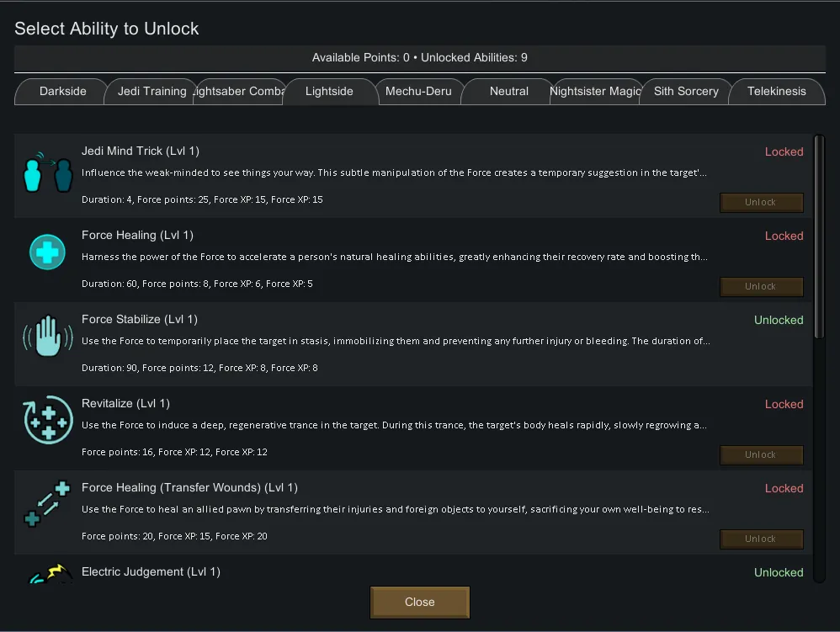Switch to the Darkside tab
The height and width of the screenshot is (632, 840).
62,92
